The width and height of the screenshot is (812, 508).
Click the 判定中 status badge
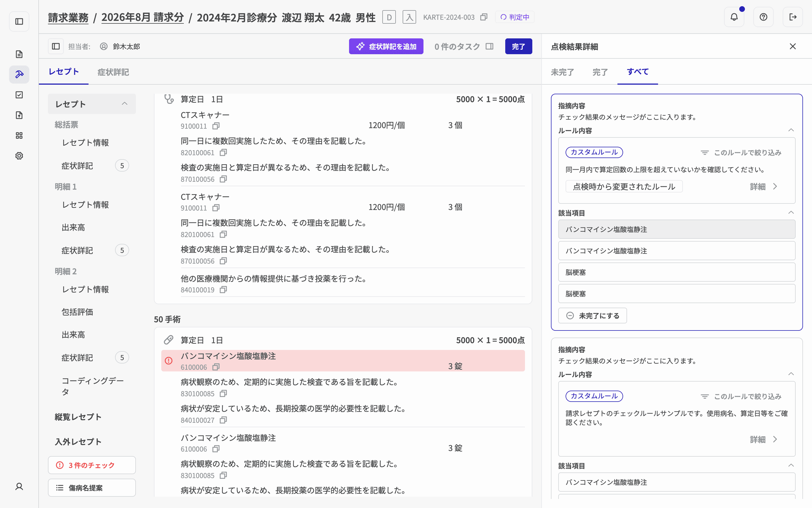coord(515,17)
